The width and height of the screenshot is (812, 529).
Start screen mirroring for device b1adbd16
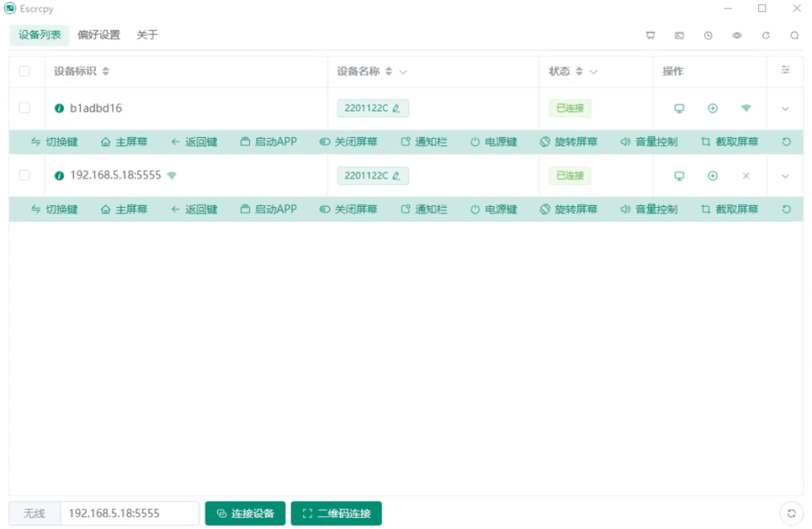(x=680, y=108)
